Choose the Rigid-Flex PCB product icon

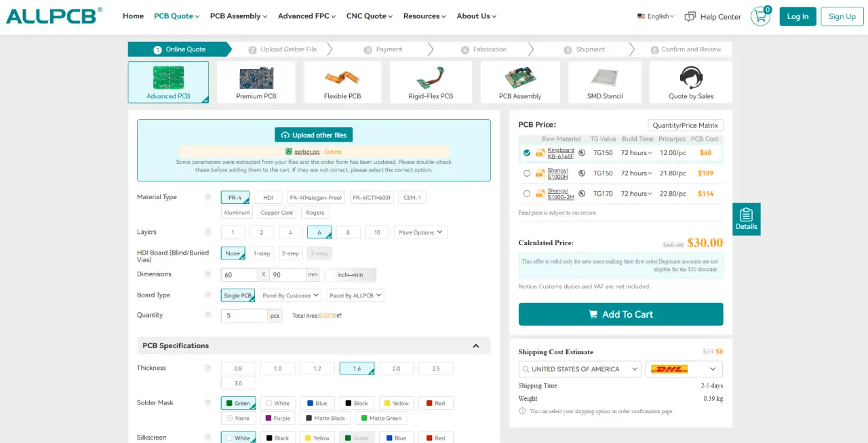(x=431, y=78)
